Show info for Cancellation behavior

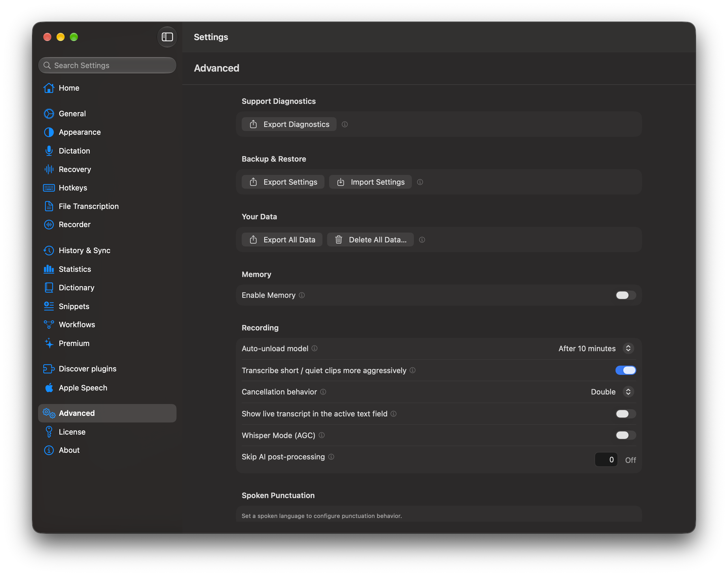(323, 392)
